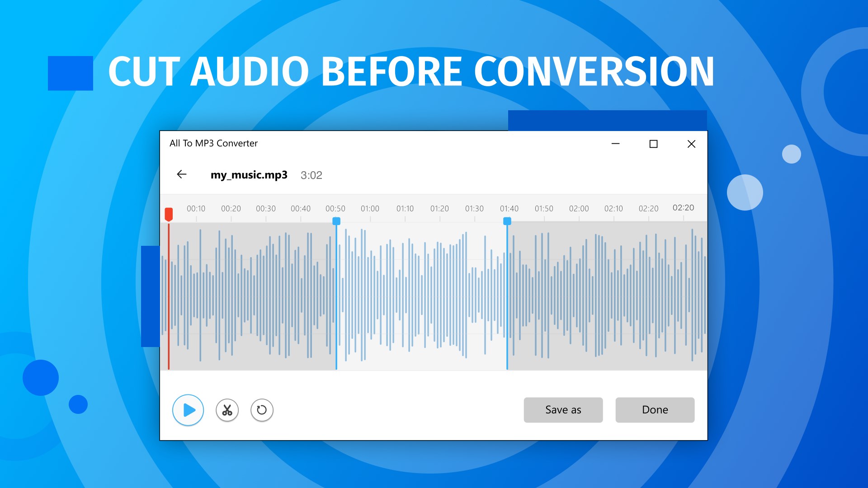Close the All To MP3 Converter window
The width and height of the screenshot is (868, 488).
pyautogui.click(x=691, y=144)
